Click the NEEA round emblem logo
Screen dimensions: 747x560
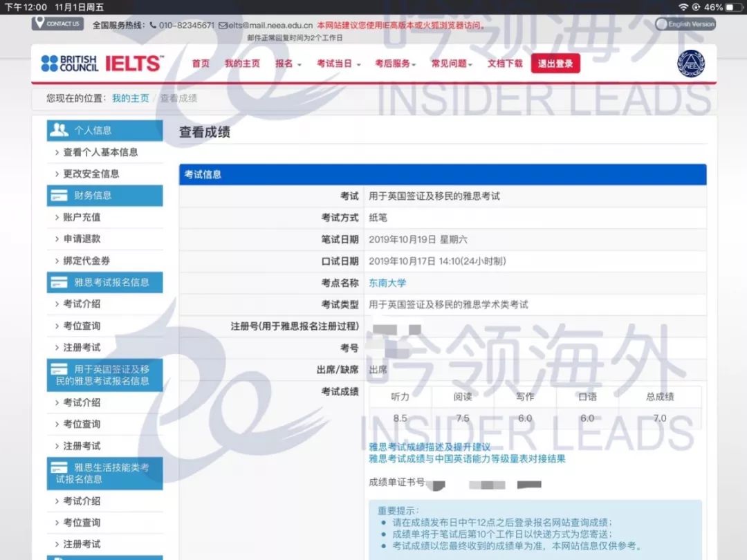point(690,64)
